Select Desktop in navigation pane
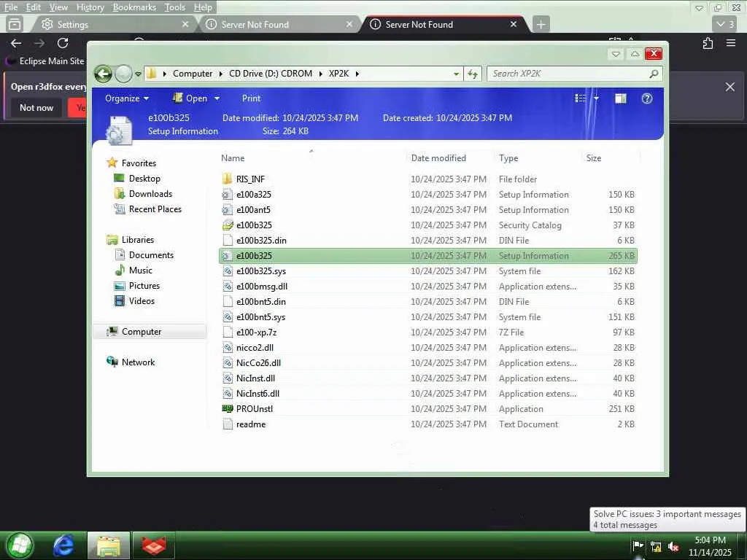The image size is (747, 560). (x=144, y=179)
